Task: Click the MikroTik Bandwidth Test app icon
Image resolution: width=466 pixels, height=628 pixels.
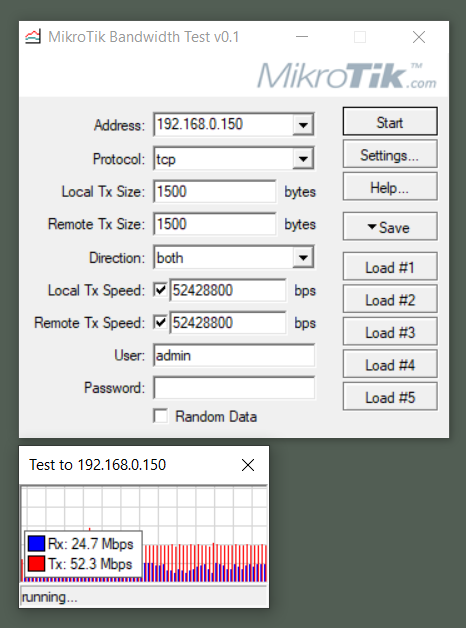Action: [33, 37]
